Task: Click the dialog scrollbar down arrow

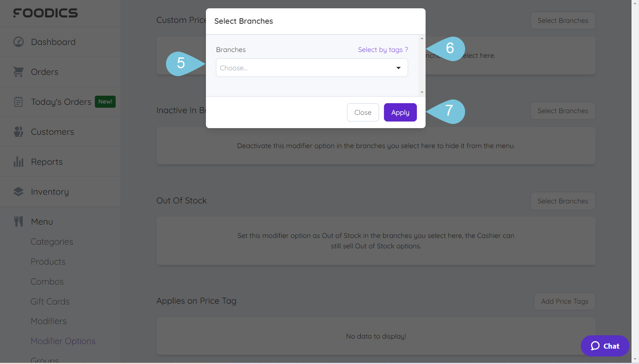Action: (422, 92)
